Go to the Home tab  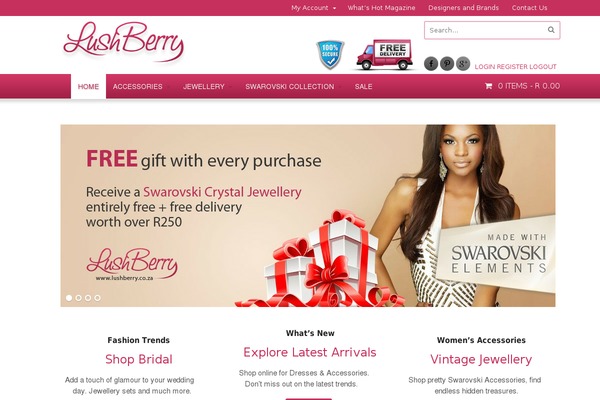(x=88, y=87)
